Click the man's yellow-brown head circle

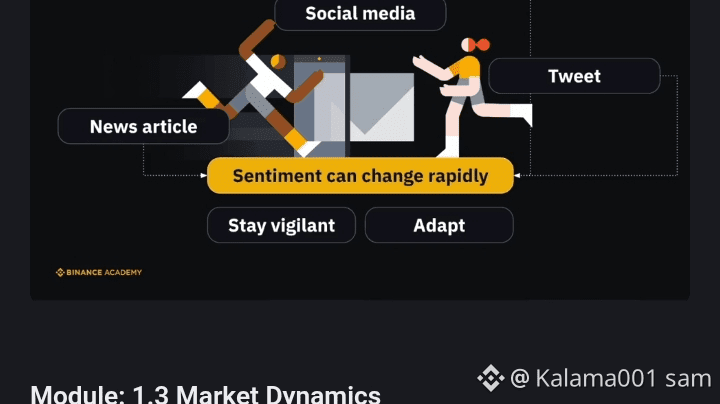tap(278, 62)
